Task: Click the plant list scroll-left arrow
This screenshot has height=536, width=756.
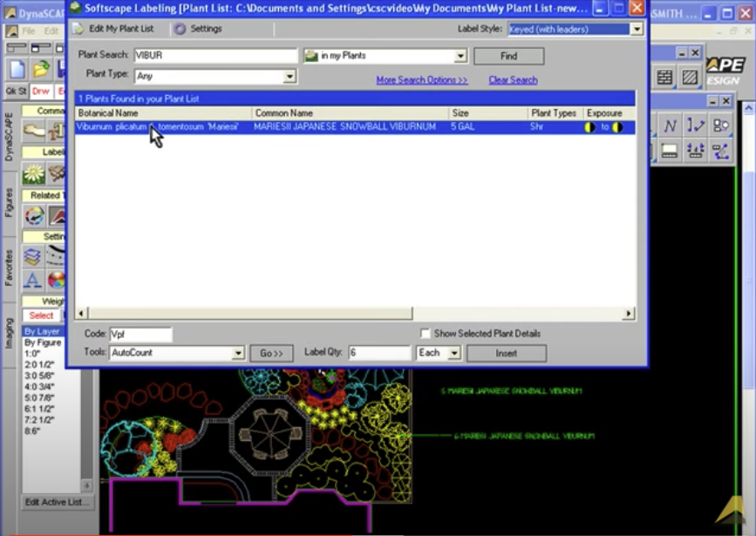Action: 81,314
